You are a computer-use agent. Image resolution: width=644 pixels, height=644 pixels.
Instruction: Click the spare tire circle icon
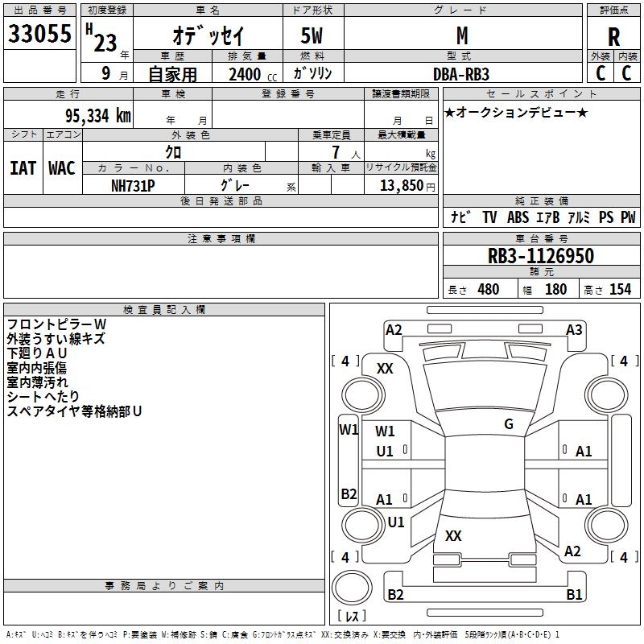352,588
